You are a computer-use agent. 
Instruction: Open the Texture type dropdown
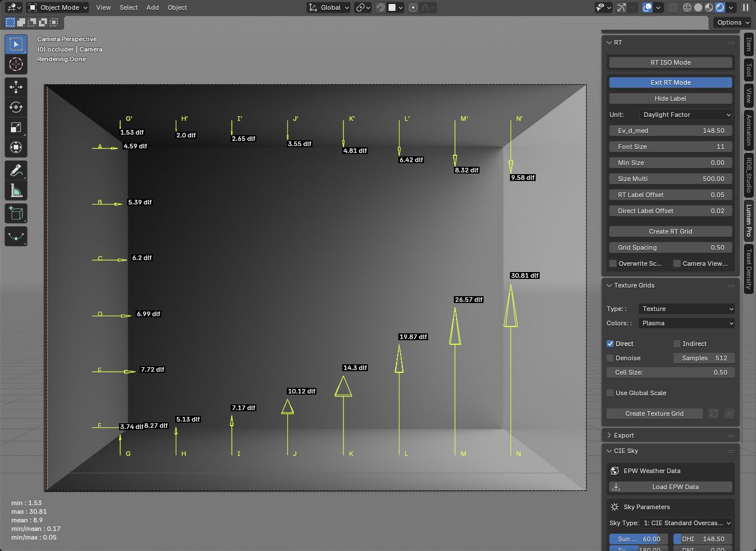[687, 309]
